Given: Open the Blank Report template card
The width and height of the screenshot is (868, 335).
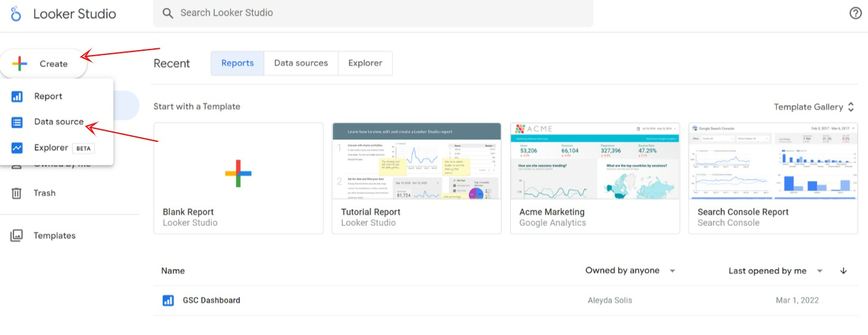Looking at the screenshot, I should click(x=239, y=179).
